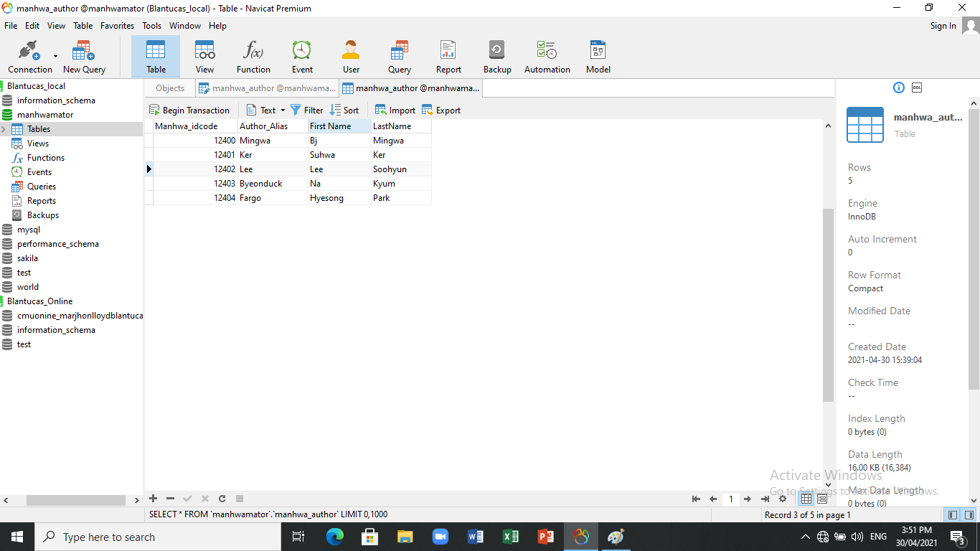The width and height of the screenshot is (980, 551).
Task: Select the sakila database
Action: [27, 258]
